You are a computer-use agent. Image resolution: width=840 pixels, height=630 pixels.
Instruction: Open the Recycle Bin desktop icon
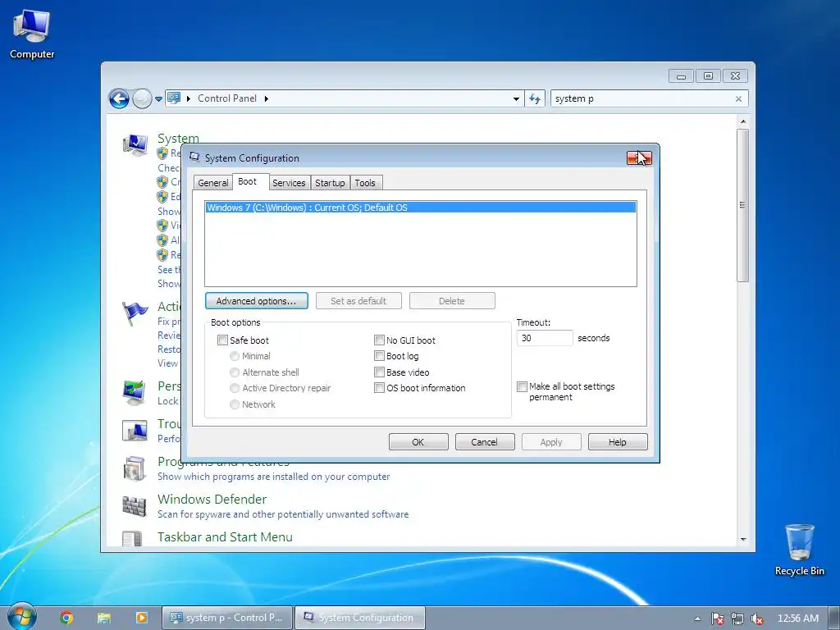(x=799, y=550)
